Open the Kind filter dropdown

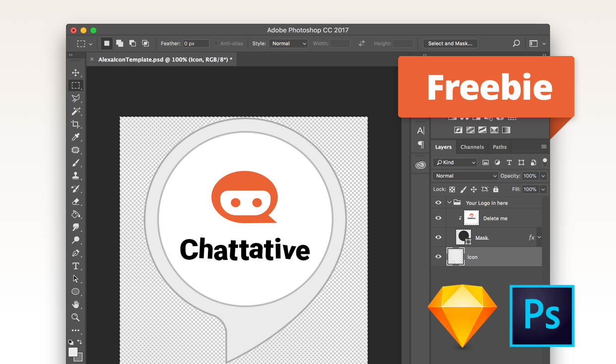click(x=454, y=162)
